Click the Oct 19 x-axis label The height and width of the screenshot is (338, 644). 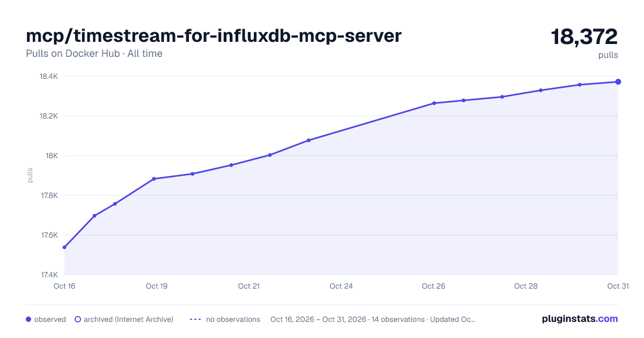pos(157,286)
